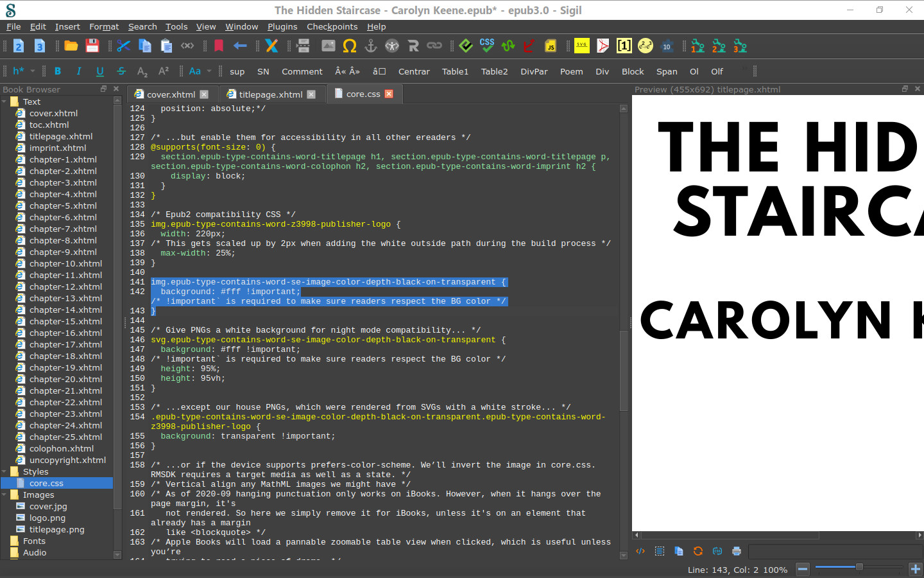Run the Automate 1 robot icon
The height and width of the screenshot is (578, 924).
[698, 46]
